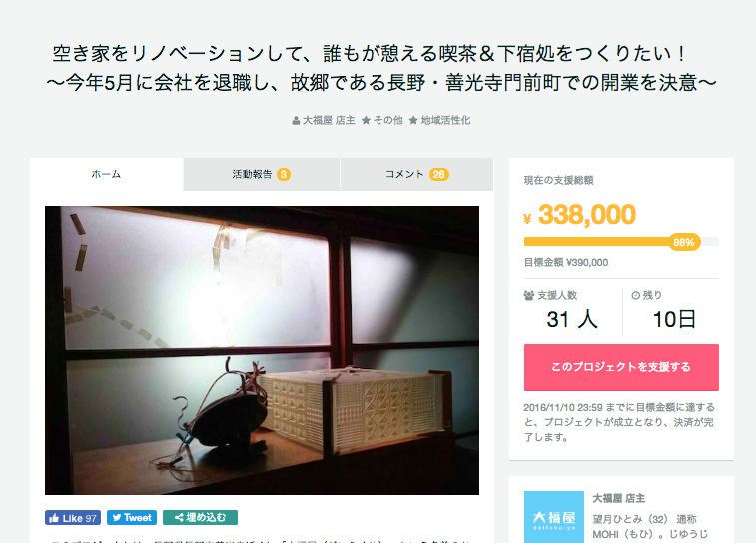Click the 86% funding progress bar
The height and width of the screenshot is (543, 756).
(621, 242)
